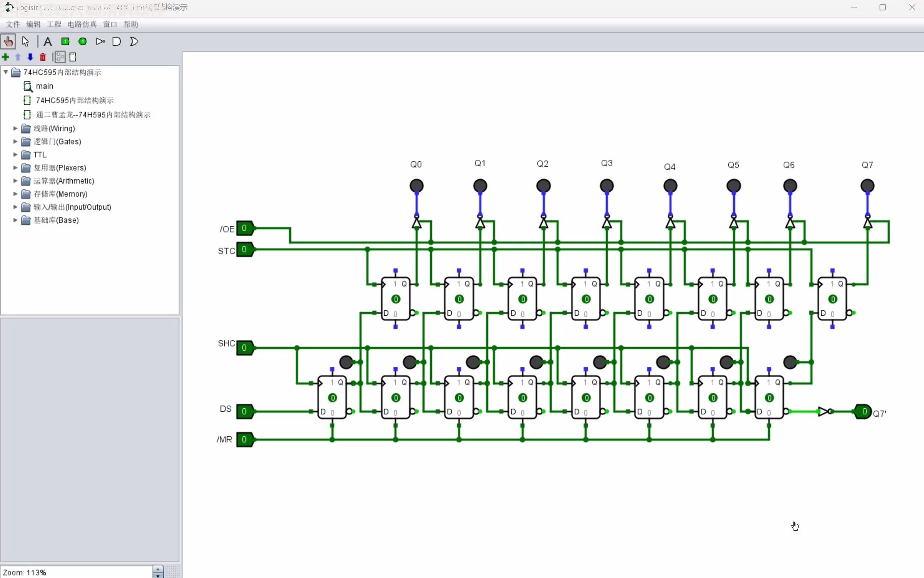Open the 电路仿真 menu
The width and height of the screenshot is (924, 578).
tap(82, 24)
